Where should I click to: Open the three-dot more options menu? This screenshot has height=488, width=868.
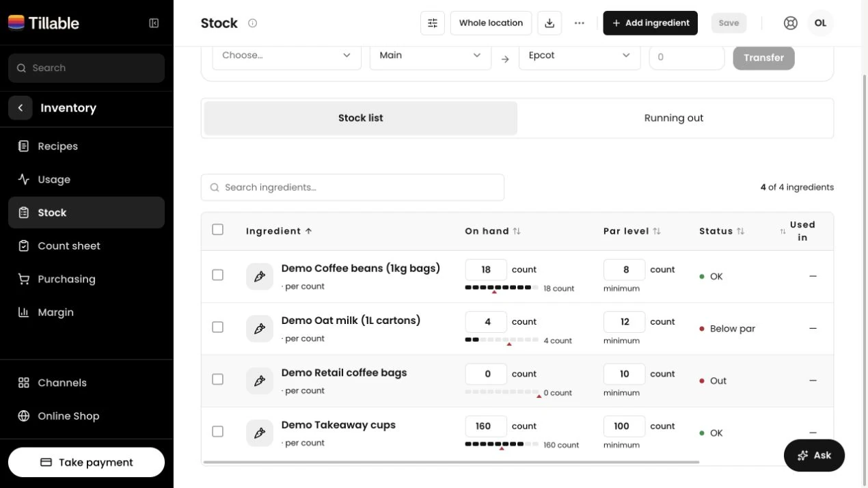[x=580, y=23]
